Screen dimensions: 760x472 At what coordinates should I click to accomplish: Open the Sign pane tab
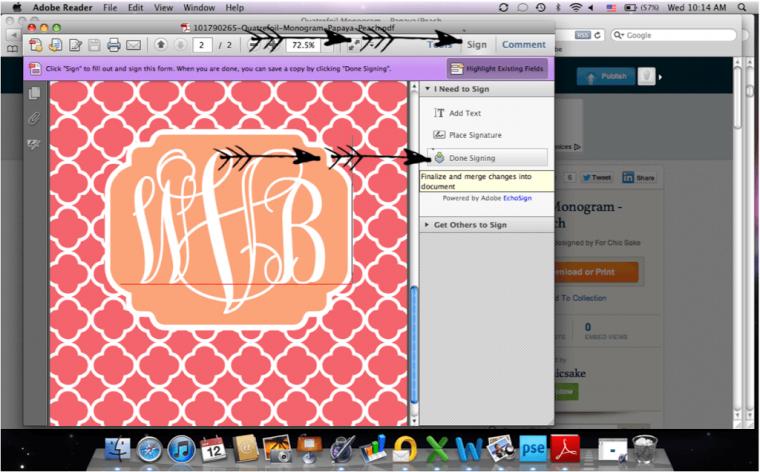477,45
